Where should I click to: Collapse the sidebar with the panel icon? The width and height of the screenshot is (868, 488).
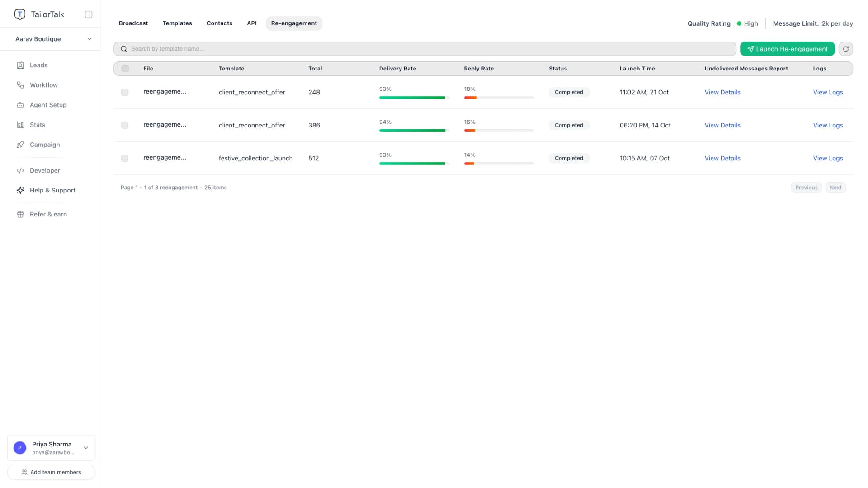click(x=89, y=14)
